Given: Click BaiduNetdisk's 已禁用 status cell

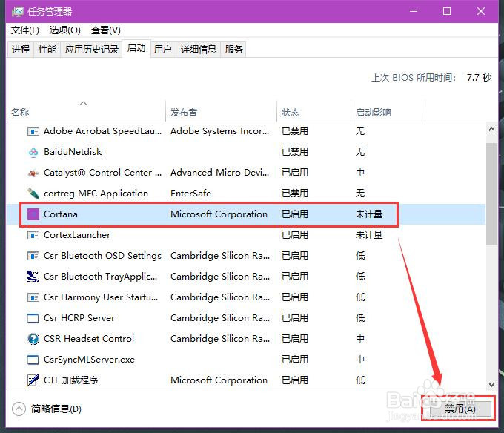Looking at the screenshot, I should pos(295,152).
